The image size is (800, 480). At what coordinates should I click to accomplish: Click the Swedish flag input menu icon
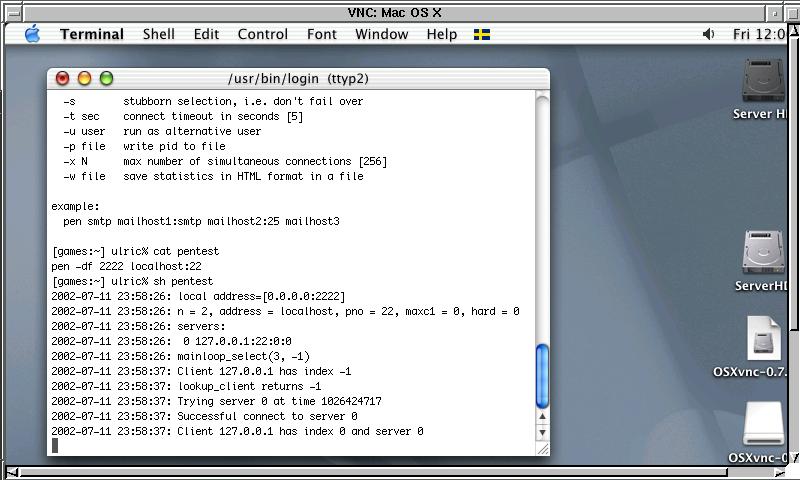pos(482,34)
